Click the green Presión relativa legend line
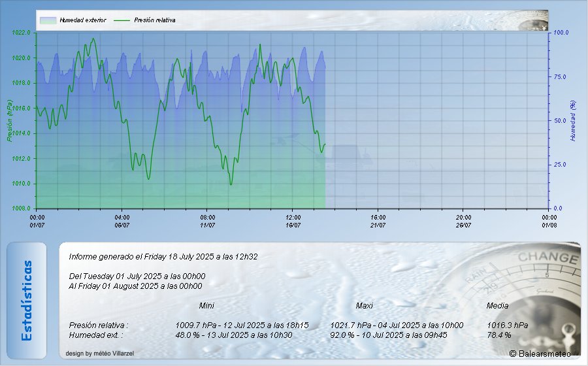This screenshot has height=366, width=588. coord(122,20)
